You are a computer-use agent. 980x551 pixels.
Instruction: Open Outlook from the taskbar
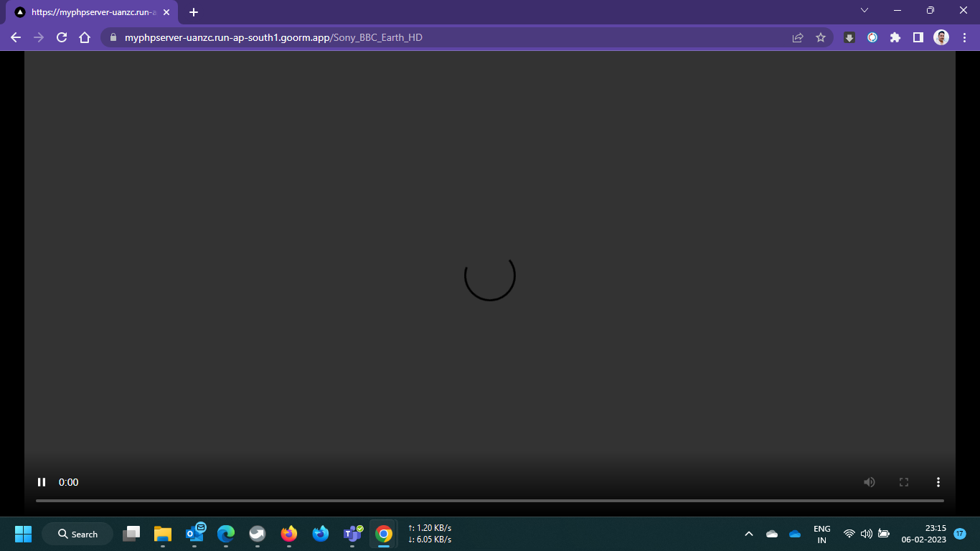coord(194,534)
